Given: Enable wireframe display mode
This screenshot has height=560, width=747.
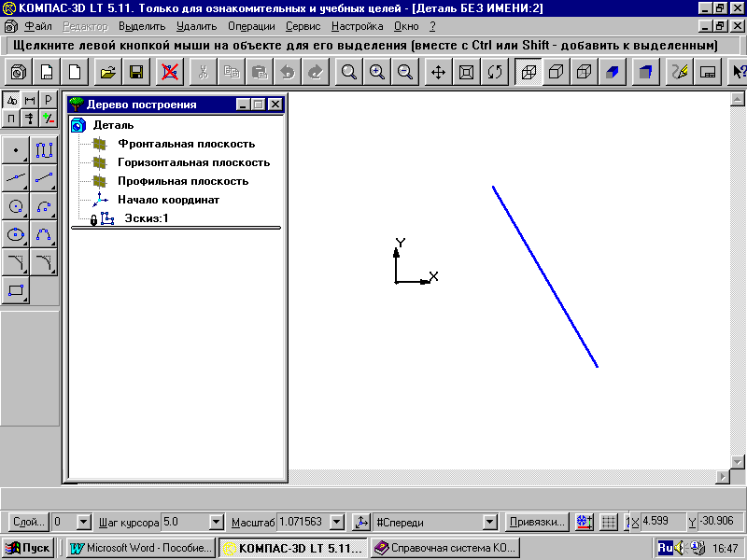Looking at the screenshot, I should [529, 72].
